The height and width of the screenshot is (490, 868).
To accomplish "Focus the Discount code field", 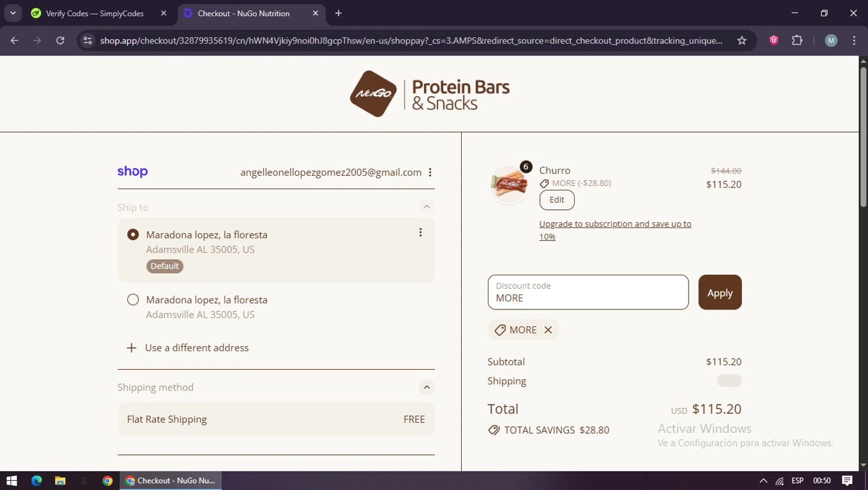I will [588, 292].
